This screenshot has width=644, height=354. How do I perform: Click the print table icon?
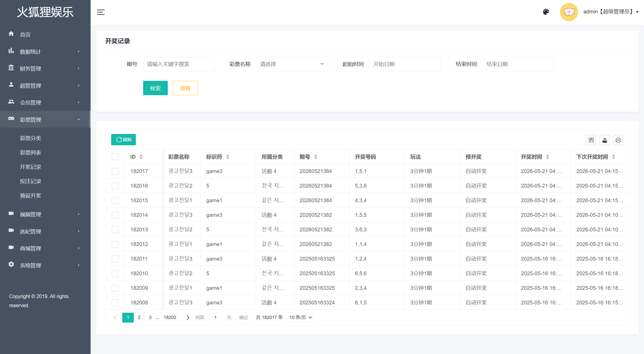click(618, 140)
